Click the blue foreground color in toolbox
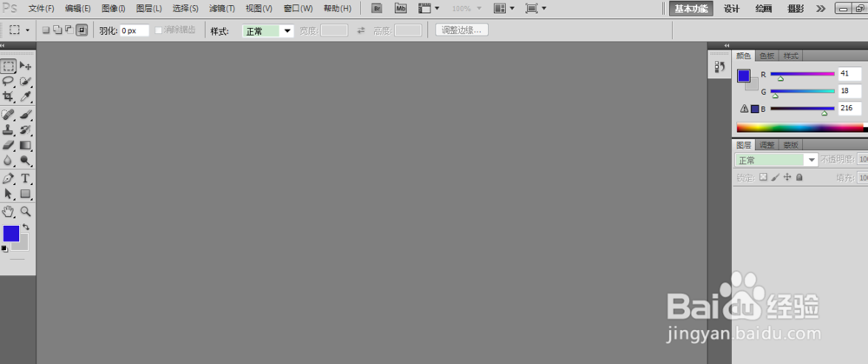This screenshot has height=364, width=868. [11, 233]
